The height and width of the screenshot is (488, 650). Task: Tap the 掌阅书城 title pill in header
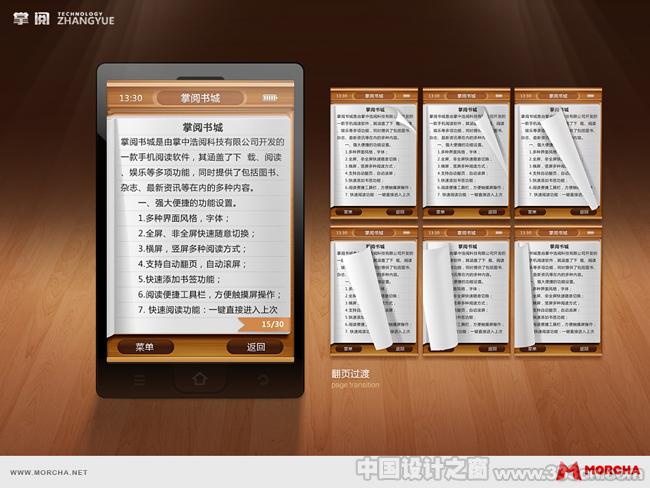200,98
